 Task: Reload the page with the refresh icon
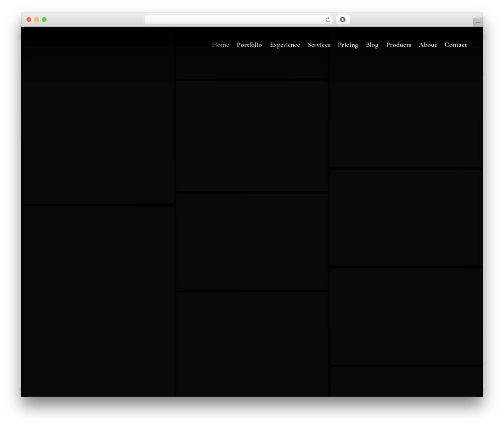coord(328,20)
